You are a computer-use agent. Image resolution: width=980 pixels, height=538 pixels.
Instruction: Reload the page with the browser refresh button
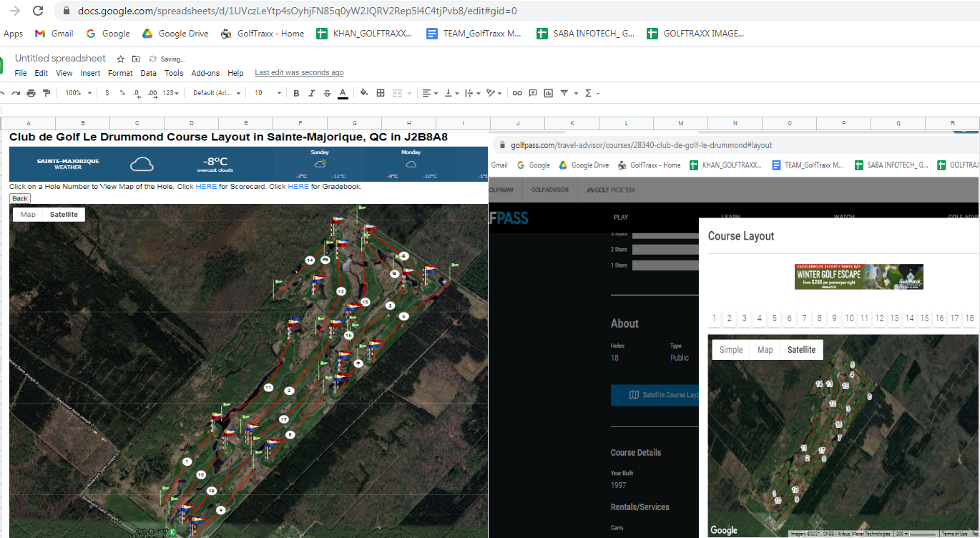click(x=39, y=11)
